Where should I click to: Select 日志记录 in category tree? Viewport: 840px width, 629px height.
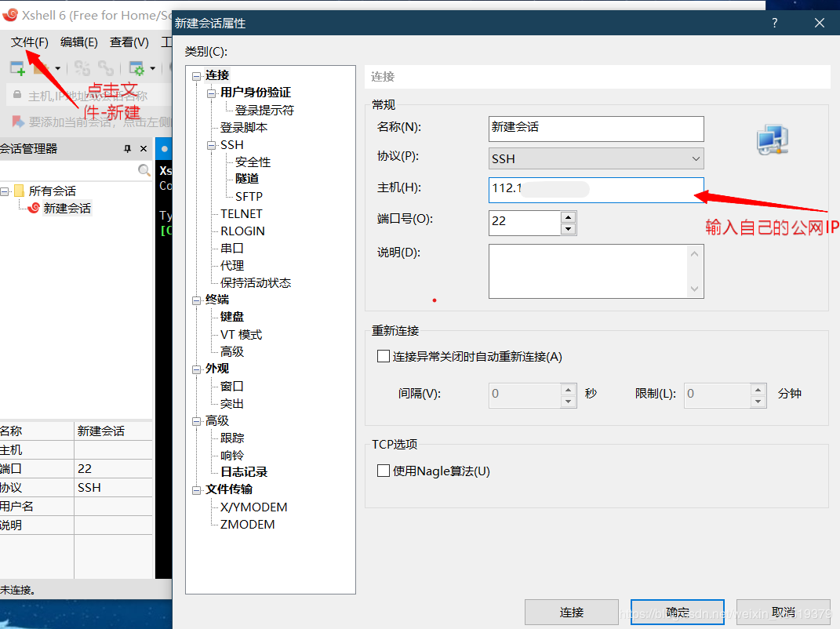(244, 472)
